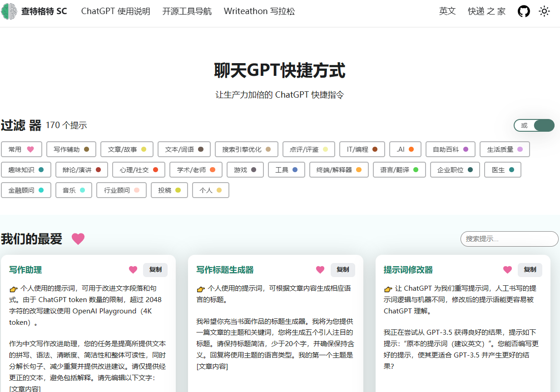
Task: Filter by 学术/老师 tag
Action: tap(196, 169)
